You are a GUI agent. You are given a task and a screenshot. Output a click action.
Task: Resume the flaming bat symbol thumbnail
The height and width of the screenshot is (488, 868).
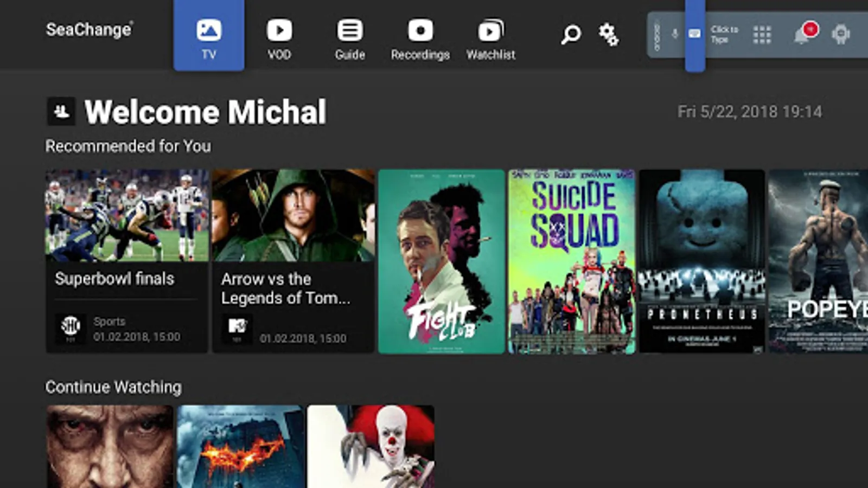241,447
